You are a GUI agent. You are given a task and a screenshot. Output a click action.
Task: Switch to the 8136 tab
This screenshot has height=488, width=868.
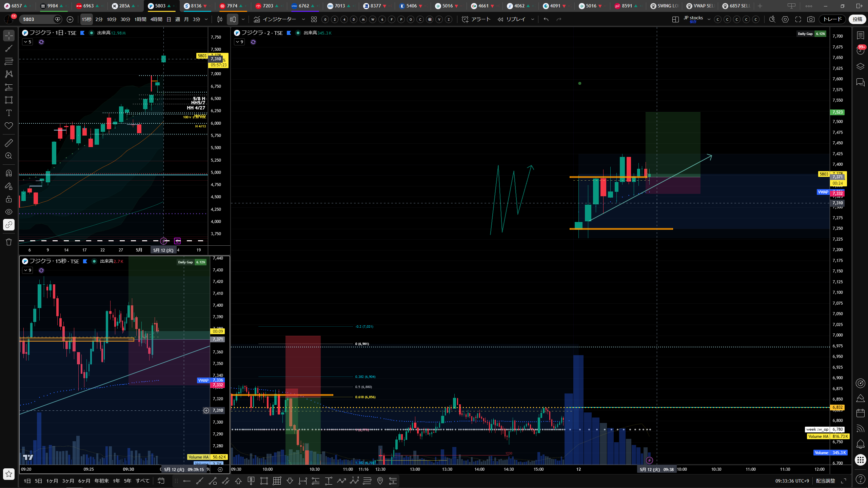[198, 6]
